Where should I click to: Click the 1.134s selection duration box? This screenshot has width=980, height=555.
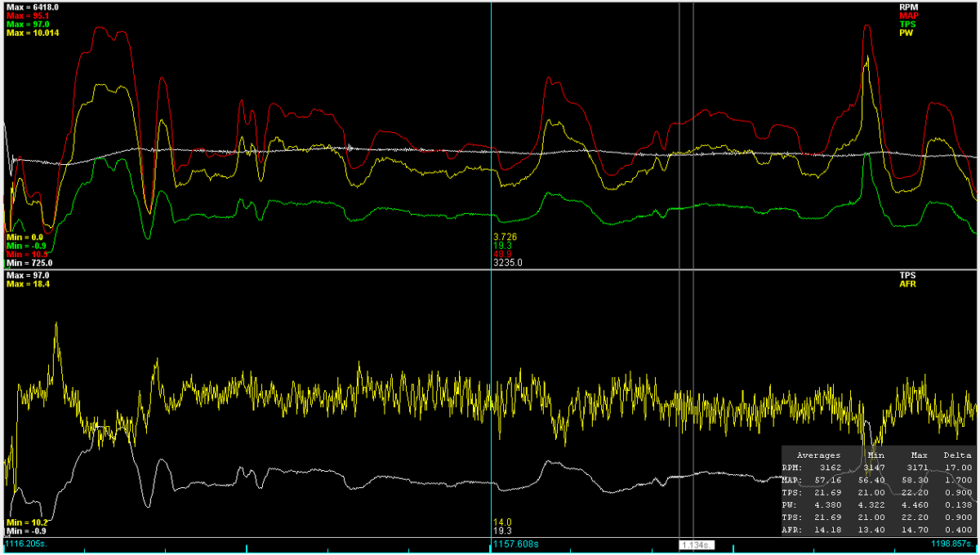click(693, 544)
